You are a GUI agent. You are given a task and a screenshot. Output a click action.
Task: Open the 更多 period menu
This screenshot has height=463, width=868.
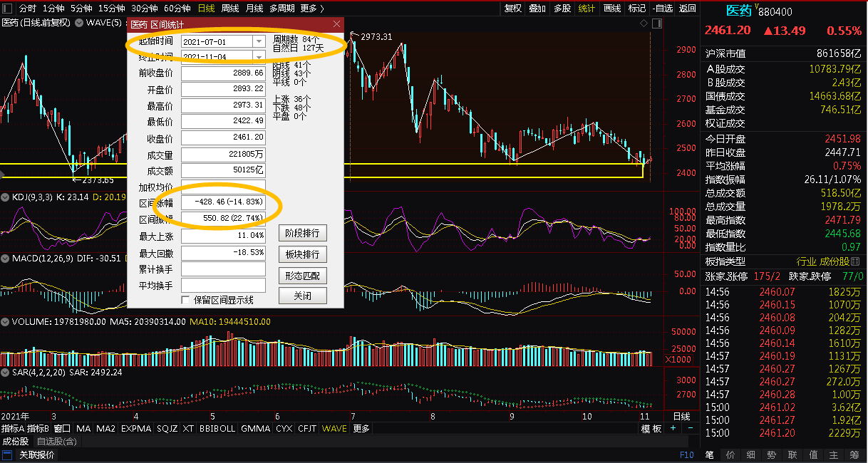pyautogui.click(x=312, y=9)
